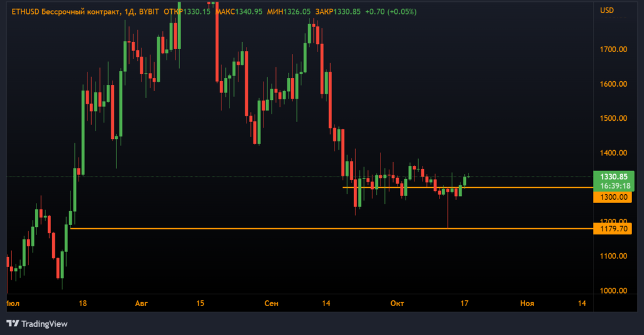Viewport: 644px width, 335px height.
Task: Click the 15 date label on time axis
Action: point(200,304)
